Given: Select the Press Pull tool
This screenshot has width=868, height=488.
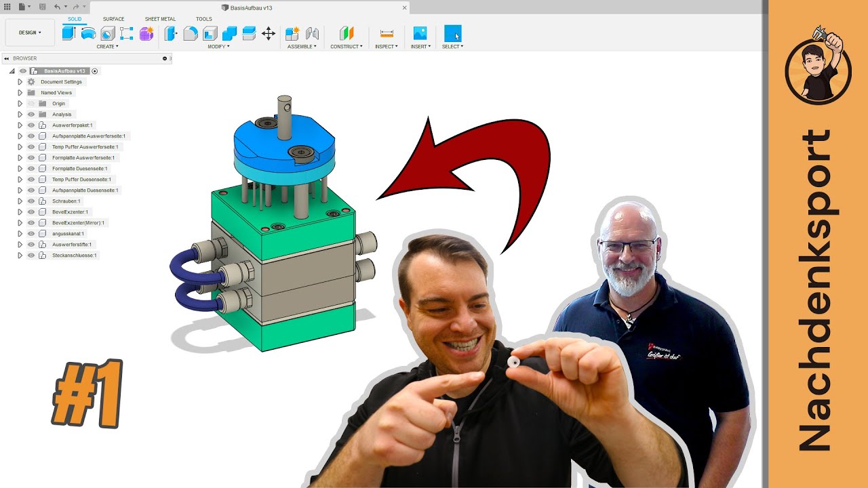Looking at the screenshot, I should [171, 33].
